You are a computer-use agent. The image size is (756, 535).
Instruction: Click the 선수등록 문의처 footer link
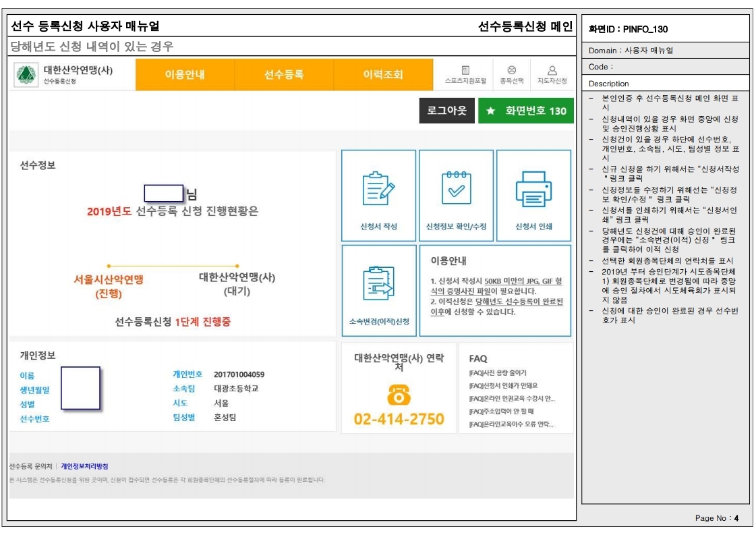pos(30,466)
